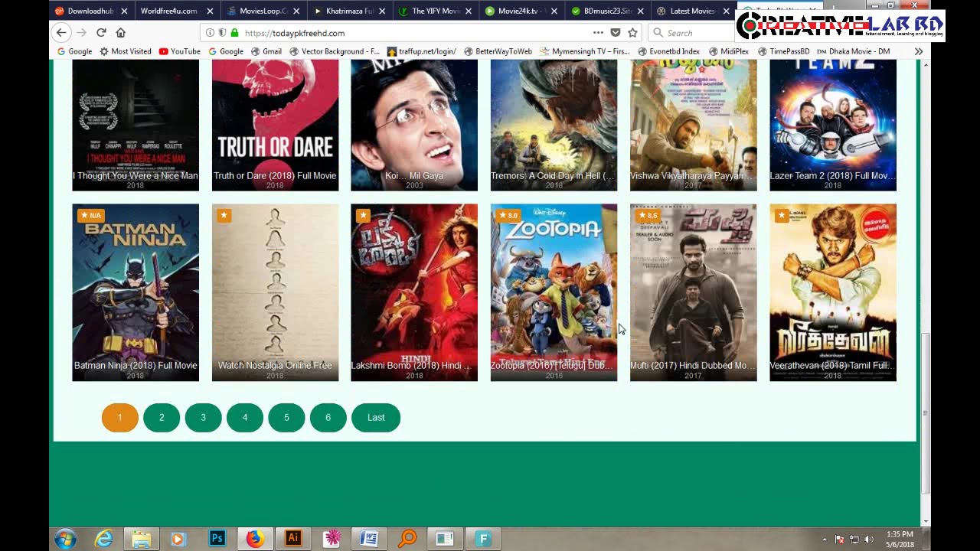Viewport: 980px width, 551px height.
Task: Click the page vertical scrollbar thumb
Action: pos(925,413)
